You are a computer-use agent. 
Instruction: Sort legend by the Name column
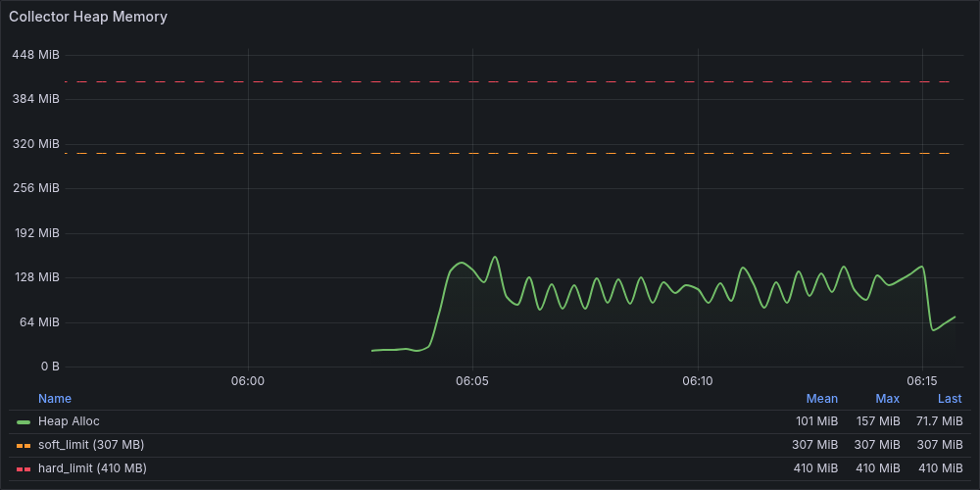[x=55, y=399]
